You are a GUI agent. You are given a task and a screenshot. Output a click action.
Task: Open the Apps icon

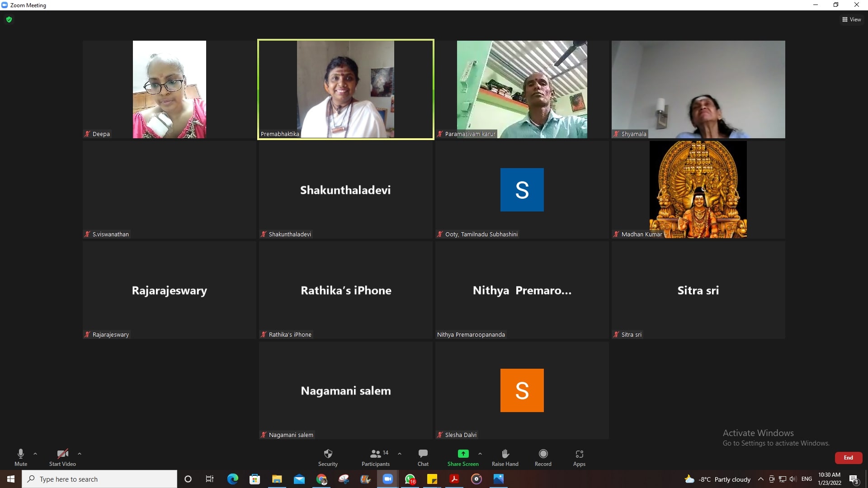[x=579, y=454]
